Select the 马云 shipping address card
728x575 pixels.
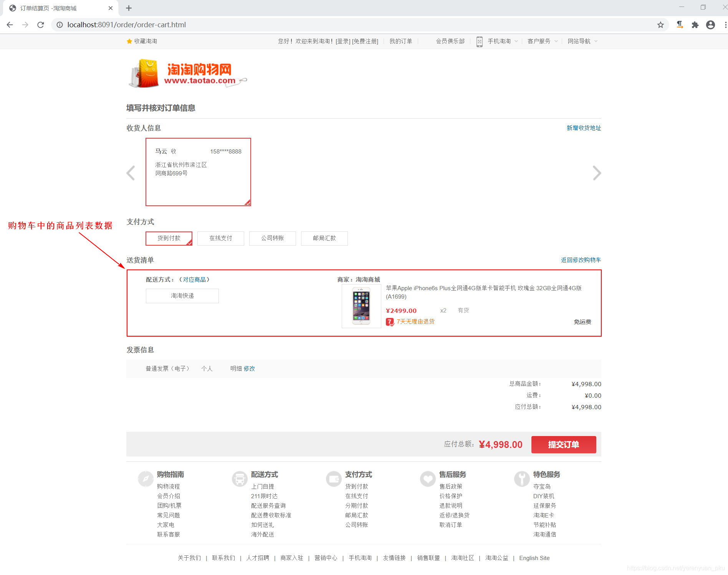[198, 172]
